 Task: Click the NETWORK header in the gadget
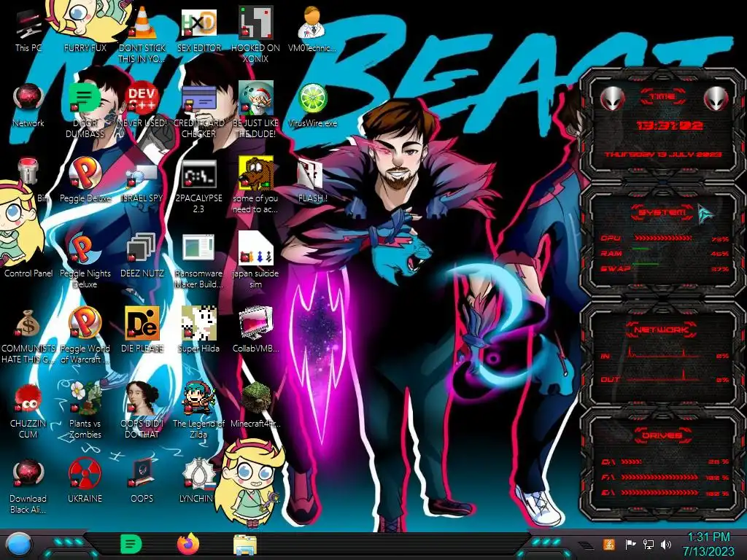click(x=662, y=330)
